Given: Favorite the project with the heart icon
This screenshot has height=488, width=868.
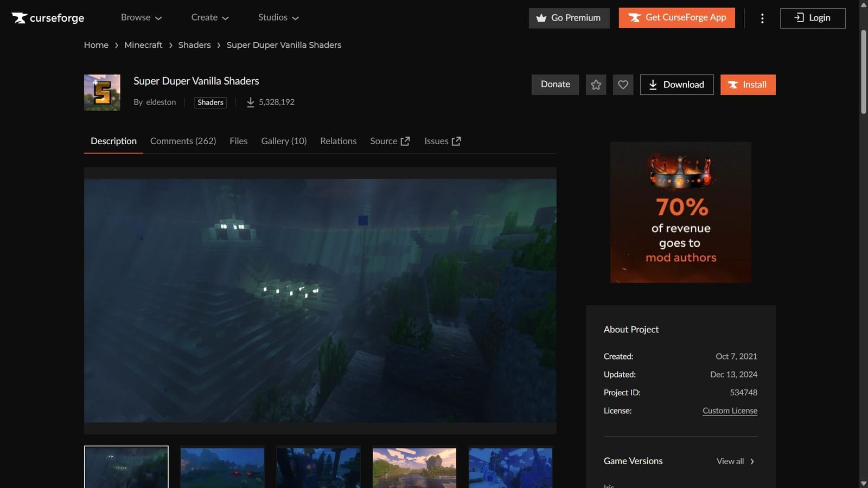Looking at the screenshot, I should (x=623, y=85).
